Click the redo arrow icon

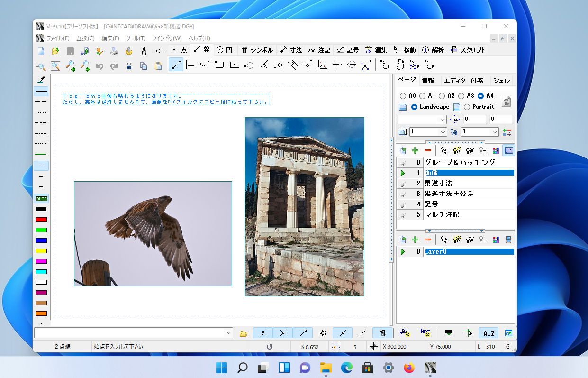(x=114, y=65)
